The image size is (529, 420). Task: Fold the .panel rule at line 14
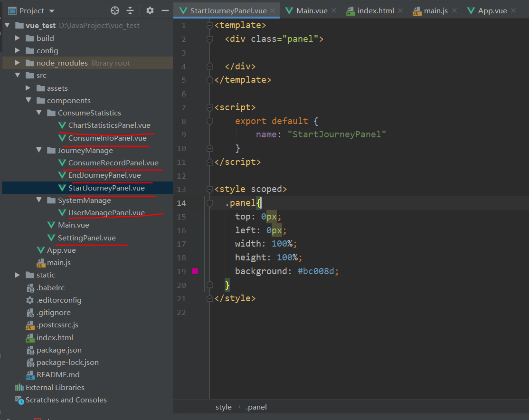tap(209, 203)
